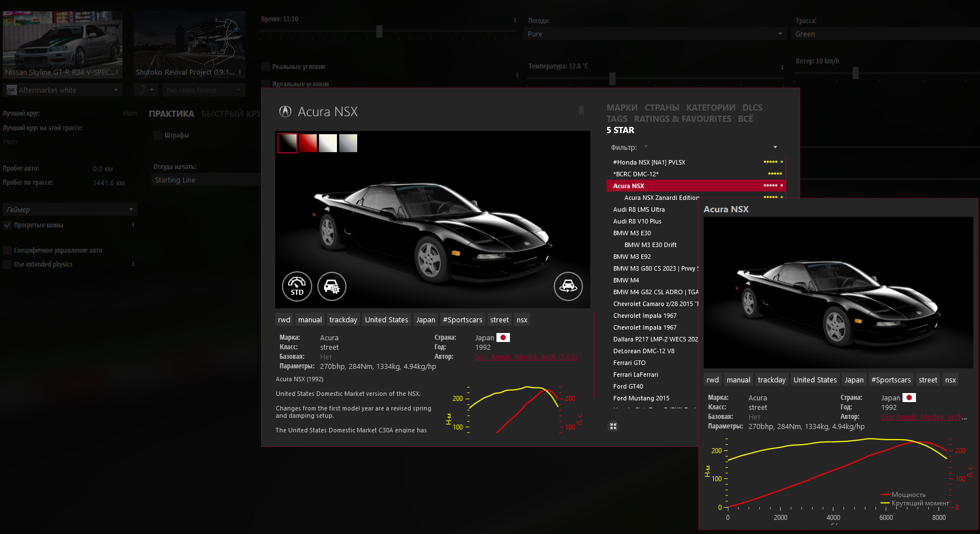
Task: Switch to МАРКИ tab
Action: click(x=622, y=108)
